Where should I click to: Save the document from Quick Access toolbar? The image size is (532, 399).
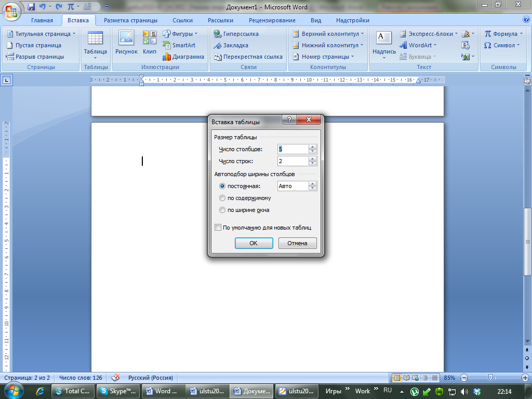tap(31, 7)
